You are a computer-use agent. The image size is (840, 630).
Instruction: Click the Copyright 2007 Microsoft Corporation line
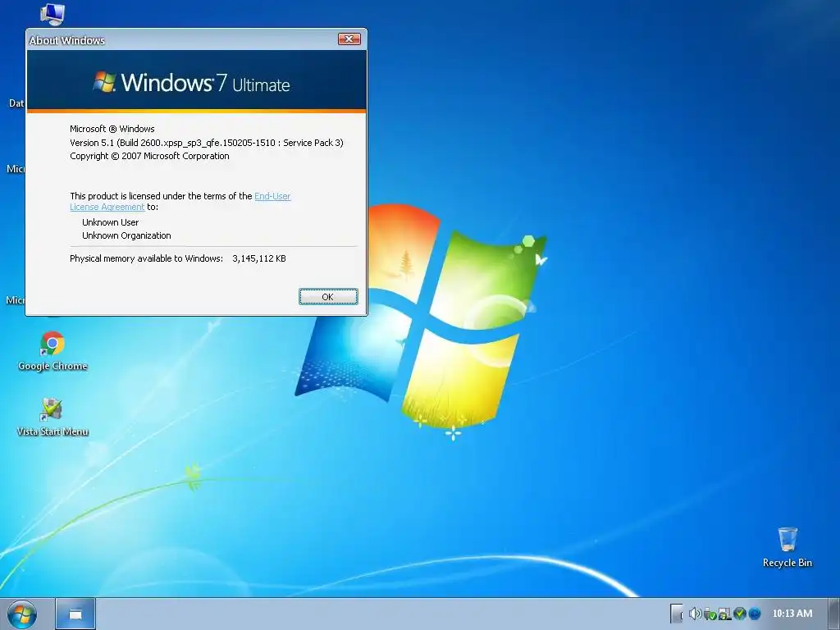click(149, 156)
